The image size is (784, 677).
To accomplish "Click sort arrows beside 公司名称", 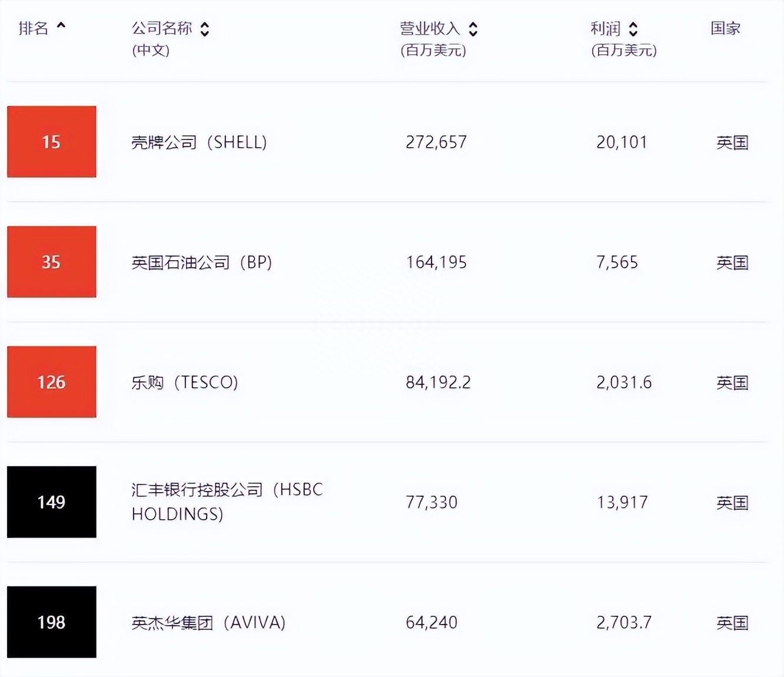I will [205, 29].
